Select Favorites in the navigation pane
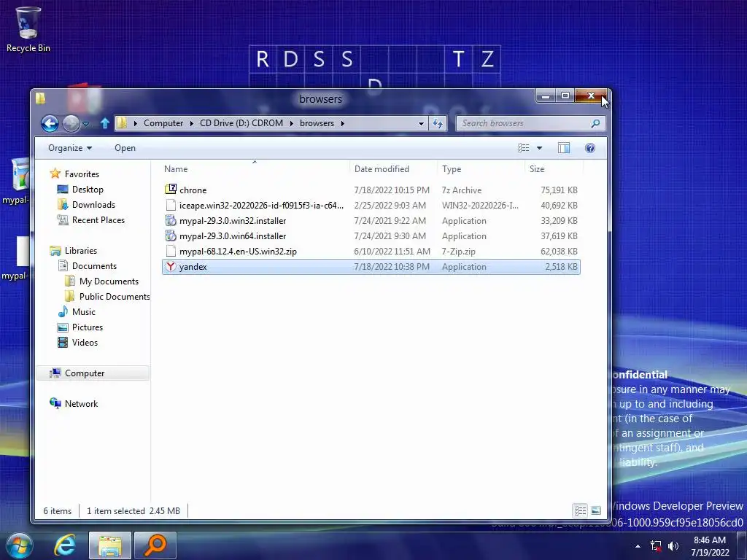The image size is (747, 560). click(x=82, y=174)
